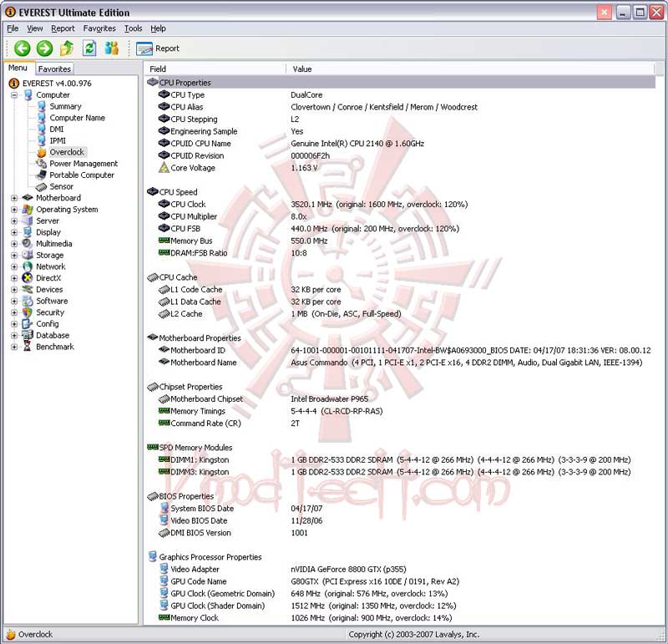Image resolution: width=668 pixels, height=644 pixels.
Task: Open the View menu
Action: coord(35,28)
